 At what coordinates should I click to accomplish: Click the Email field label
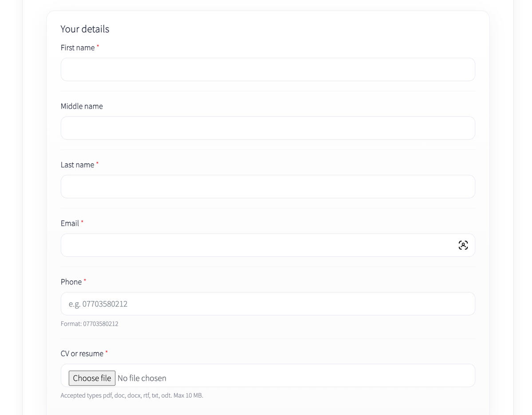(70, 224)
